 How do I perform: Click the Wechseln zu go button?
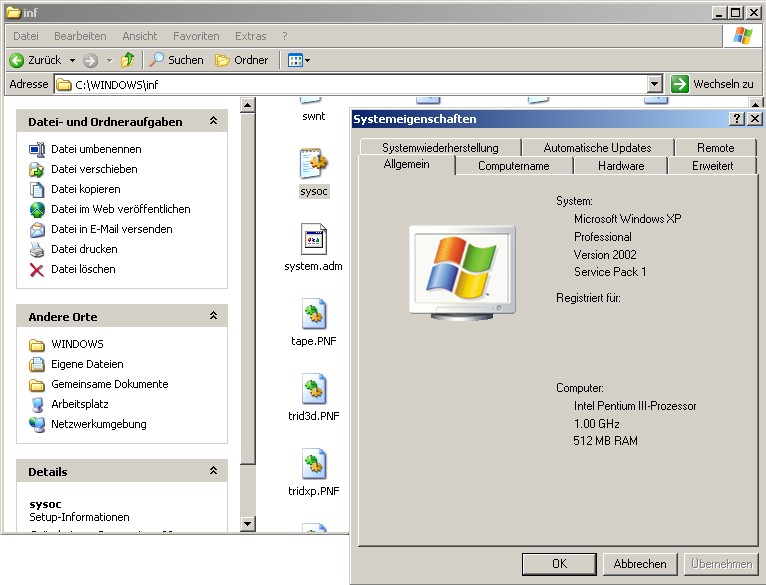click(712, 84)
